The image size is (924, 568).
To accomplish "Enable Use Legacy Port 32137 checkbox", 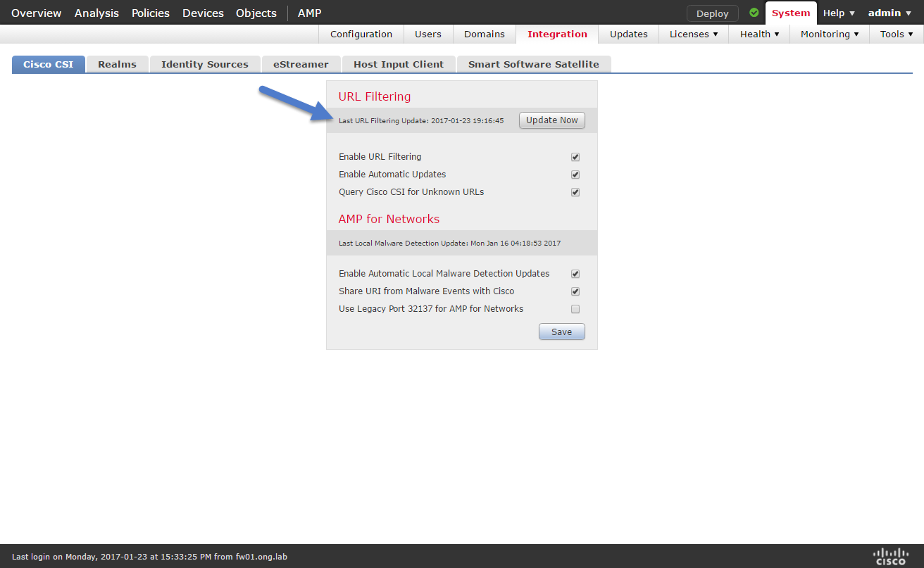I will 575,309.
